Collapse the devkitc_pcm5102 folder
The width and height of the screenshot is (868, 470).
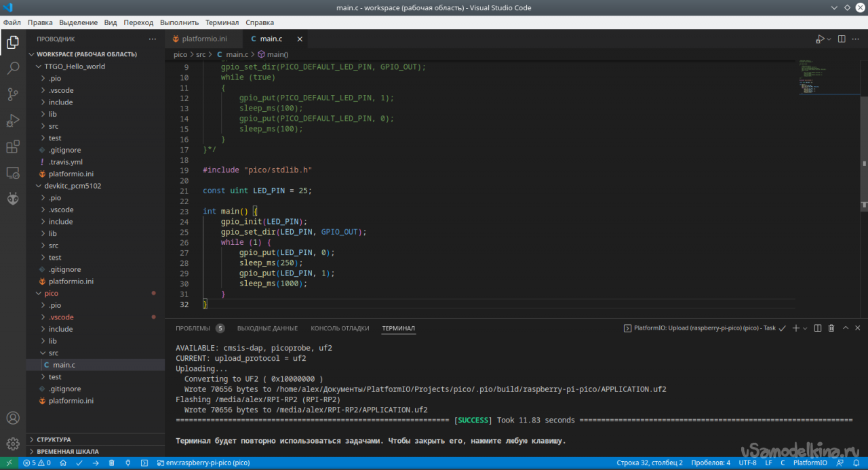tap(73, 186)
